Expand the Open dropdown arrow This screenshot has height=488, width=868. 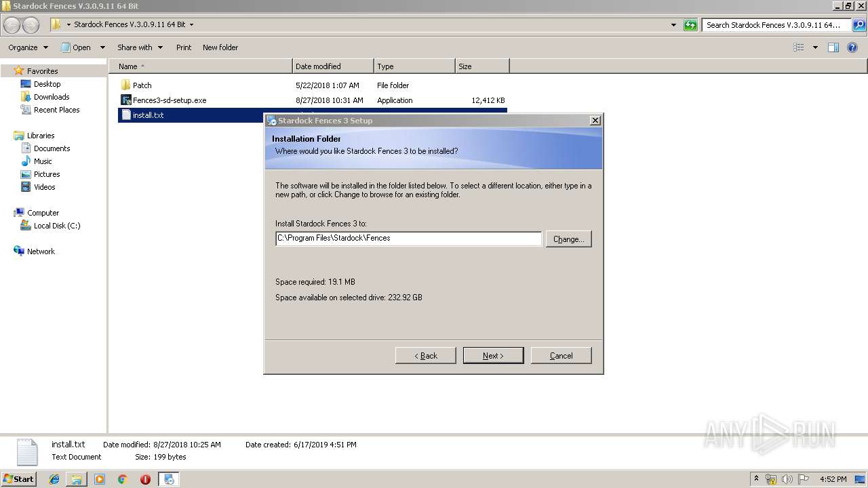point(102,47)
